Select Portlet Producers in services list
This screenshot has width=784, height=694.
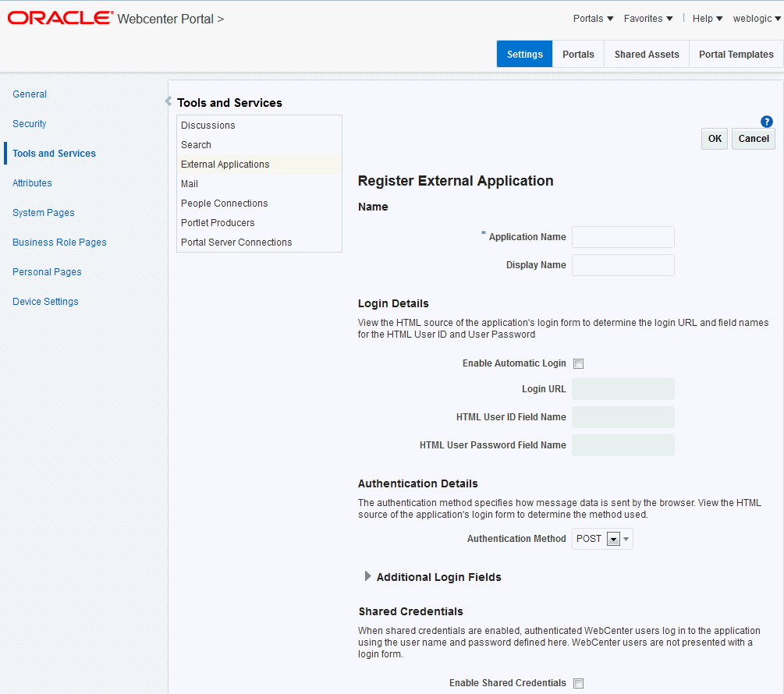[259, 223]
